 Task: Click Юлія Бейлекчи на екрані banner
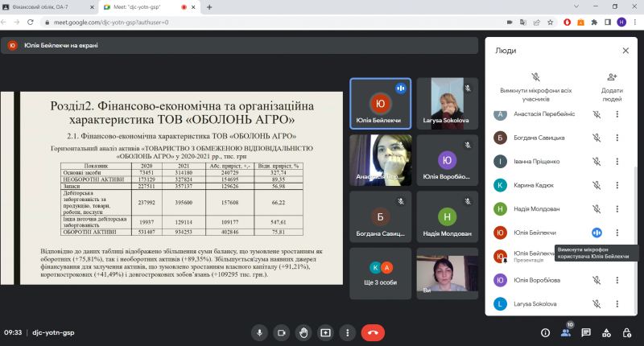[x=239, y=46]
